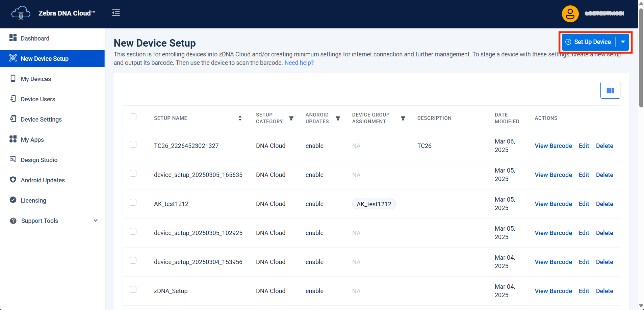Filter the Device Group Assignment column
The width and height of the screenshot is (644, 310).
403,118
